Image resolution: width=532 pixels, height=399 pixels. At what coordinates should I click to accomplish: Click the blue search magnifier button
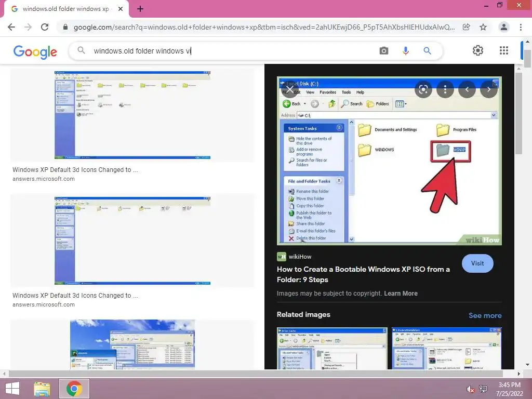(x=427, y=51)
